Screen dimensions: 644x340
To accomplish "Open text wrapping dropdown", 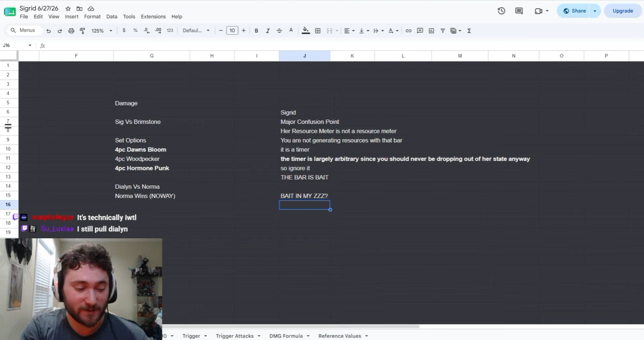I will click(x=378, y=31).
